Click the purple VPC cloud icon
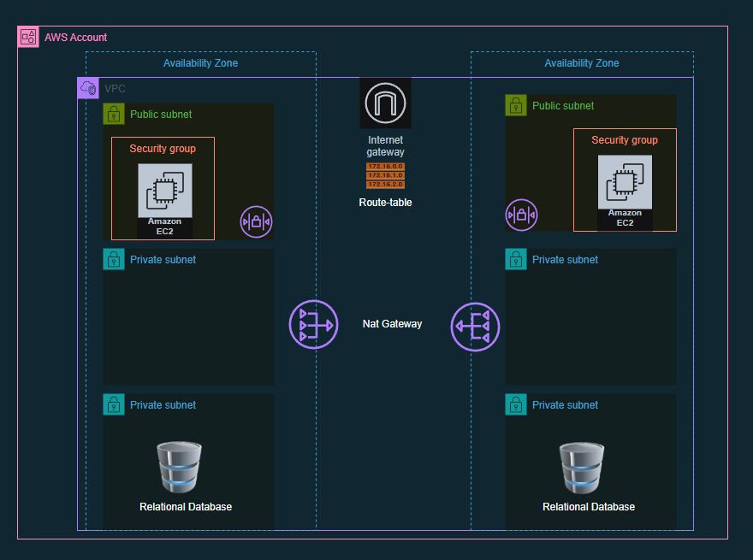This screenshot has width=753, height=560. [x=88, y=88]
